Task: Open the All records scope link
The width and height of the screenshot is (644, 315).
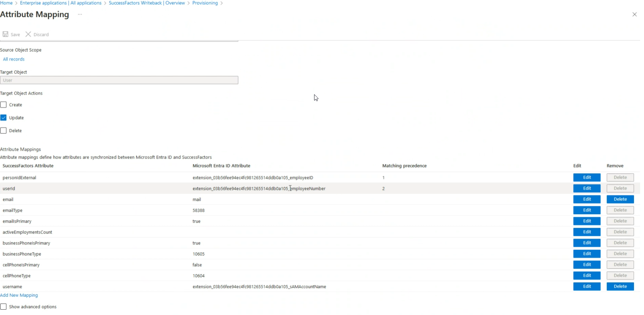Action: [14, 59]
